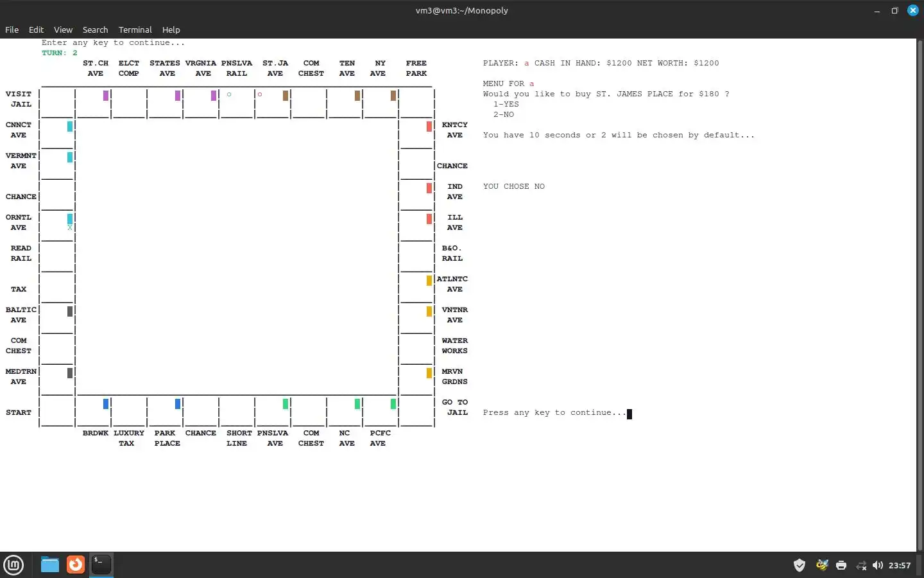Click purple marker on VRGNIA AVE square
This screenshot has width=924, height=578.
(214, 96)
